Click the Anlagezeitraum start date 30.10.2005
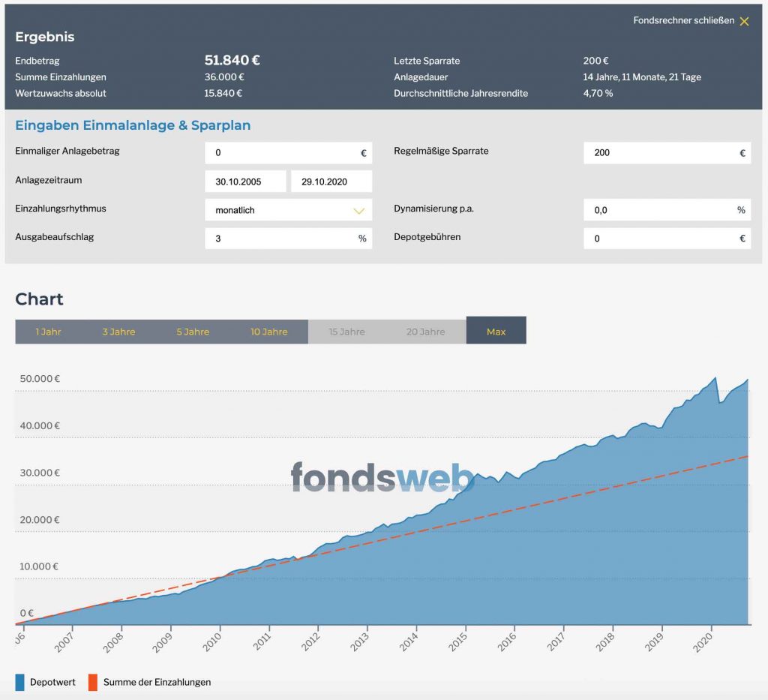This screenshot has height=700, width=768. [245, 182]
